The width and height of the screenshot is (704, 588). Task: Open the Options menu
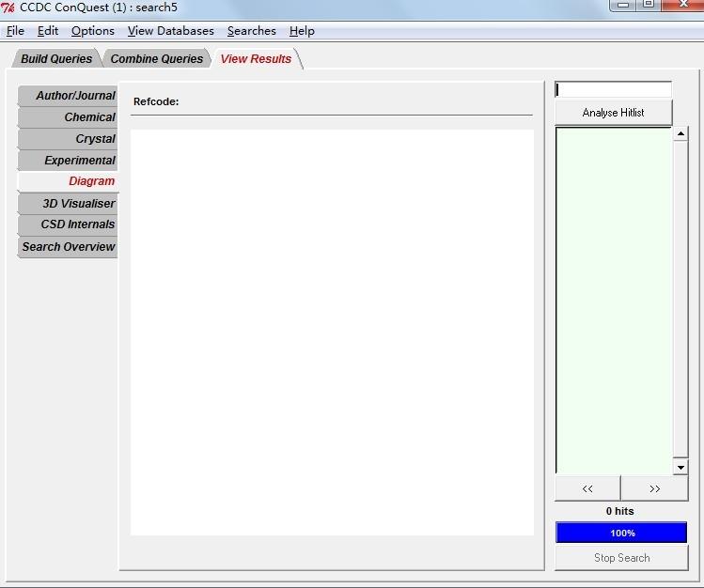tap(93, 31)
